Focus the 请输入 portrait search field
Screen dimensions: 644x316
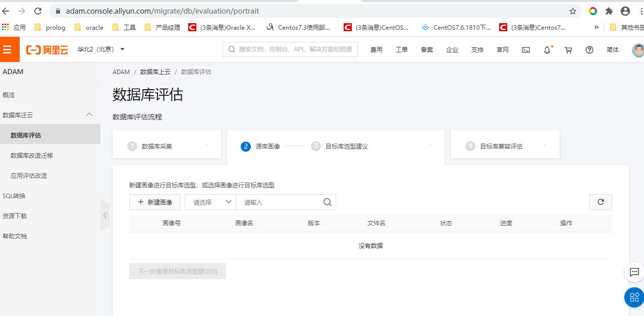click(279, 202)
